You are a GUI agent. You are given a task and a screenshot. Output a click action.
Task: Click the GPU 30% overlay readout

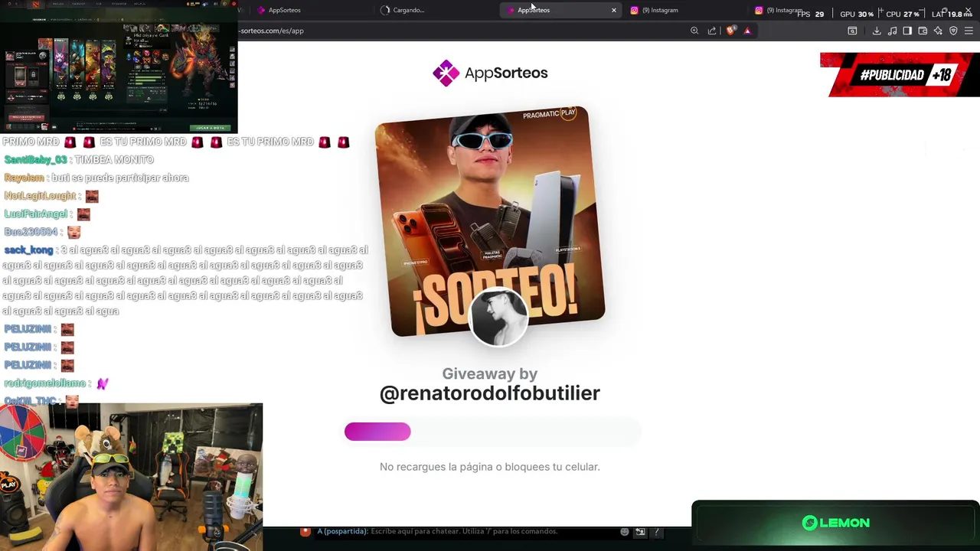coord(857,14)
